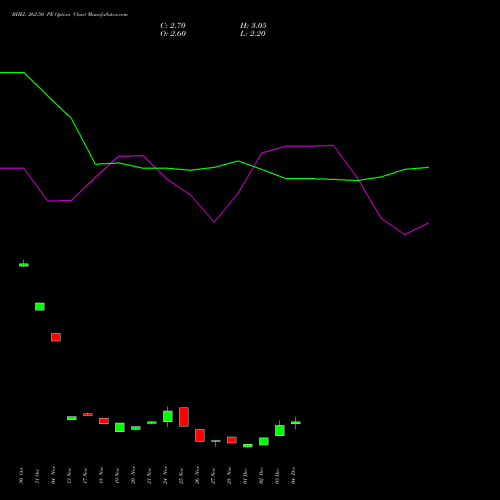Select the large red candlestick for 25 Nov
The image size is (500, 500).
[184, 417]
